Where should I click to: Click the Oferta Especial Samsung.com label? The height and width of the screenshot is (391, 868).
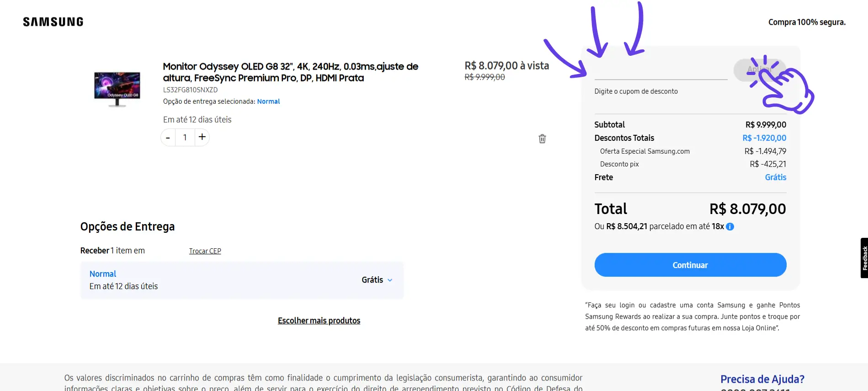(x=644, y=151)
